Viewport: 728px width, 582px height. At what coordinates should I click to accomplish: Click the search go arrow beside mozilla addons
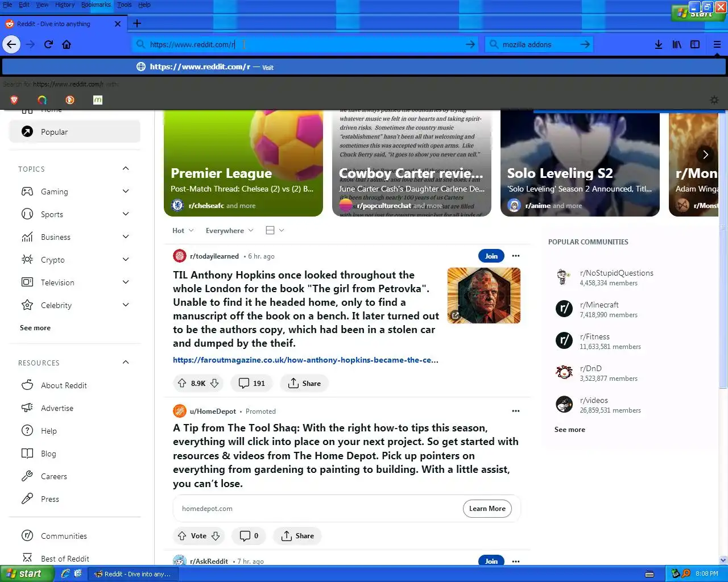(x=585, y=44)
